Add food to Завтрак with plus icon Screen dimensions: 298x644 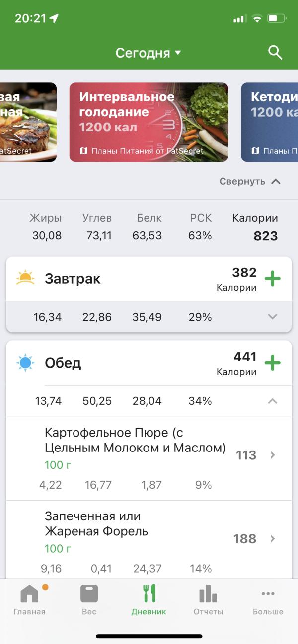pos(272,279)
